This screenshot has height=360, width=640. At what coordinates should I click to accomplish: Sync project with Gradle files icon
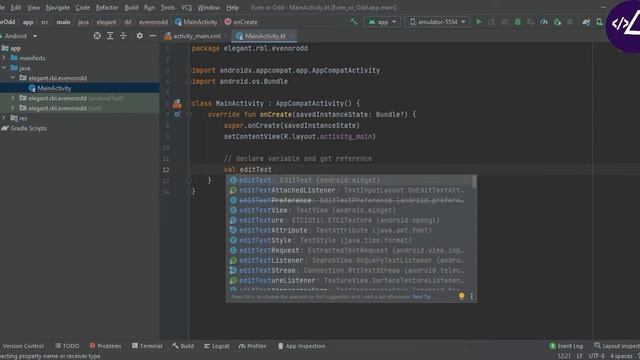coord(586,22)
